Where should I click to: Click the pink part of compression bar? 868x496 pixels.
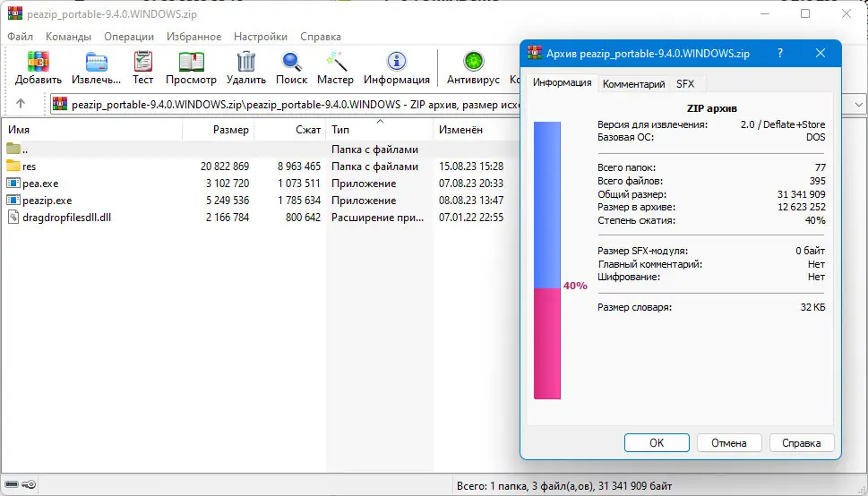(x=547, y=343)
